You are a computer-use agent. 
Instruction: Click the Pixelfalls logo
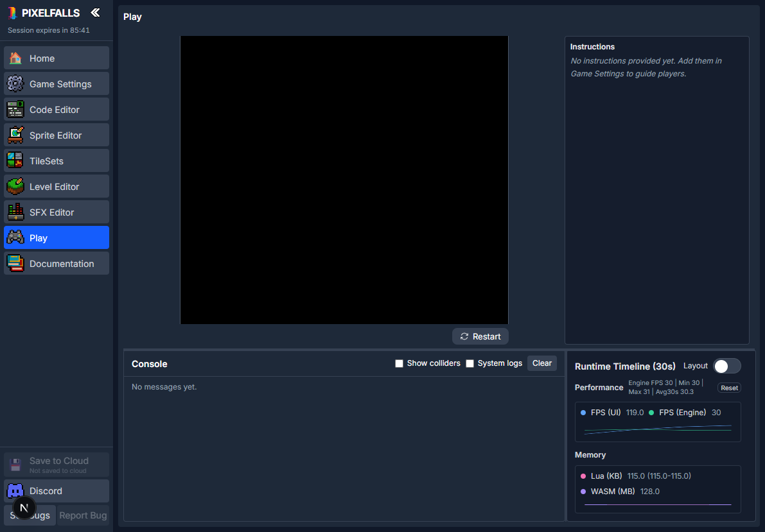click(x=13, y=13)
